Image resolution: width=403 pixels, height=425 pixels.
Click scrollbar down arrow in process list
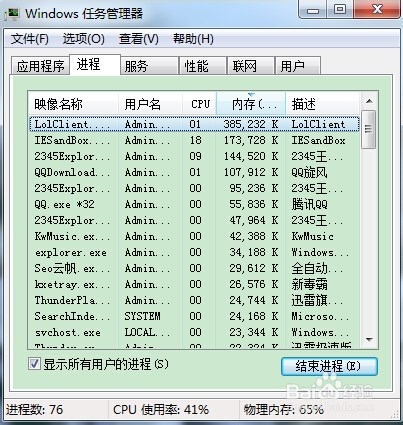point(369,340)
